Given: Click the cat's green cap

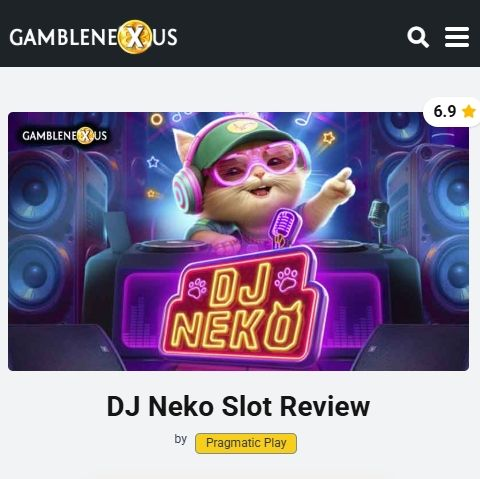Looking at the screenshot, I should click(239, 137).
